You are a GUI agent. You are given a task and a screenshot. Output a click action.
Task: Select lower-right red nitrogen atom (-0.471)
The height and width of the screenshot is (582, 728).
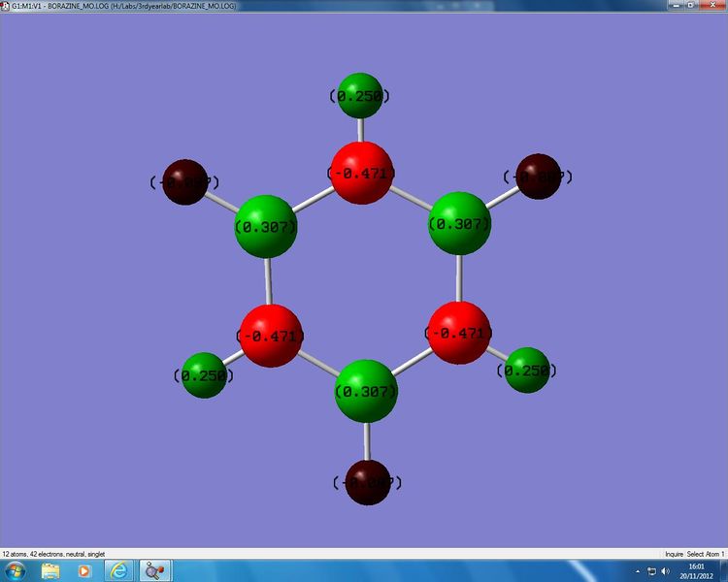click(459, 333)
